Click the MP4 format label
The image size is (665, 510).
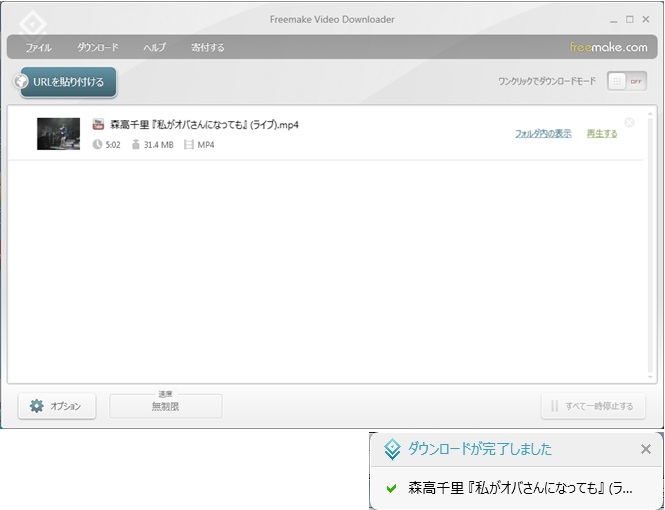[x=206, y=145]
